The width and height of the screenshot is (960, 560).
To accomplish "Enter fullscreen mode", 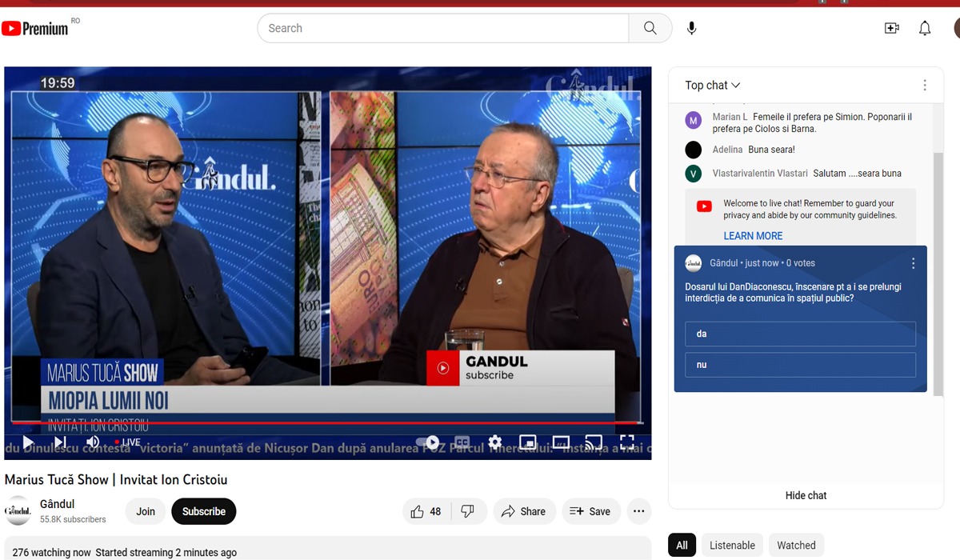I will pyautogui.click(x=627, y=442).
